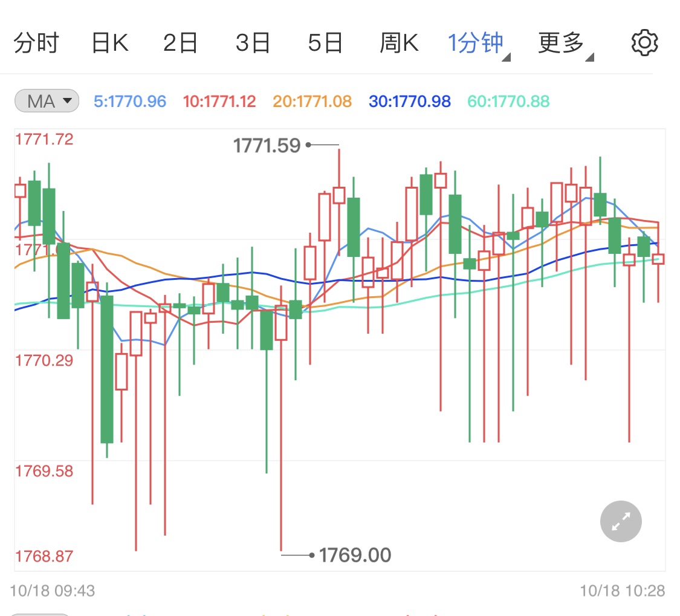Click the MA10 value 10:1771.12
The height and width of the screenshot is (616, 680).
pyautogui.click(x=219, y=102)
